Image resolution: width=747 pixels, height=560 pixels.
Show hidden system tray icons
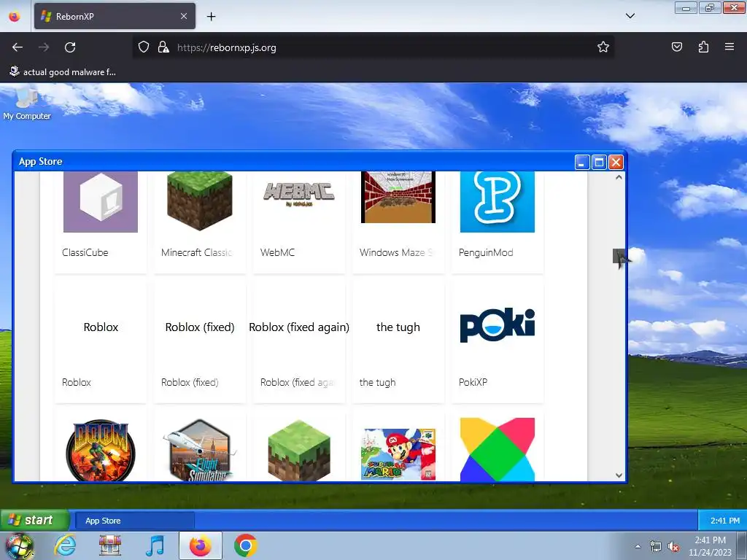(638, 546)
